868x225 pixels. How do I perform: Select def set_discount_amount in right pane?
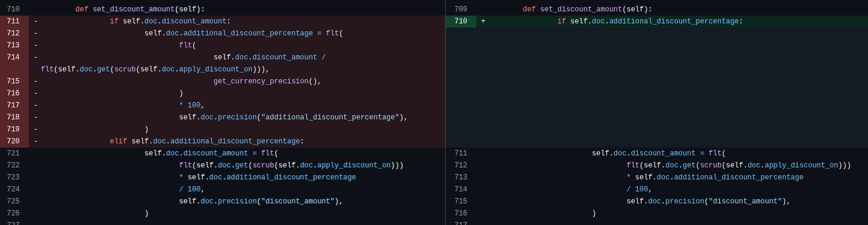(x=572, y=10)
